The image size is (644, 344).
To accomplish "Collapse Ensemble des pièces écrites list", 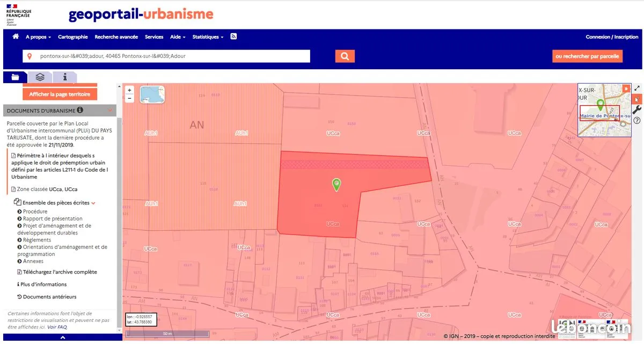I will coord(93,203).
